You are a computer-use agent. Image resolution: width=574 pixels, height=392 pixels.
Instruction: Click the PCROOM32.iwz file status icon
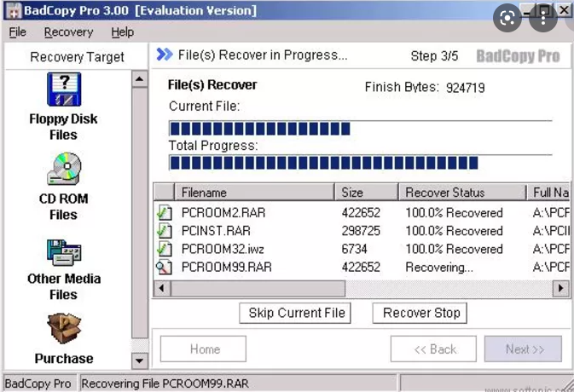click(x=164, y=249)
